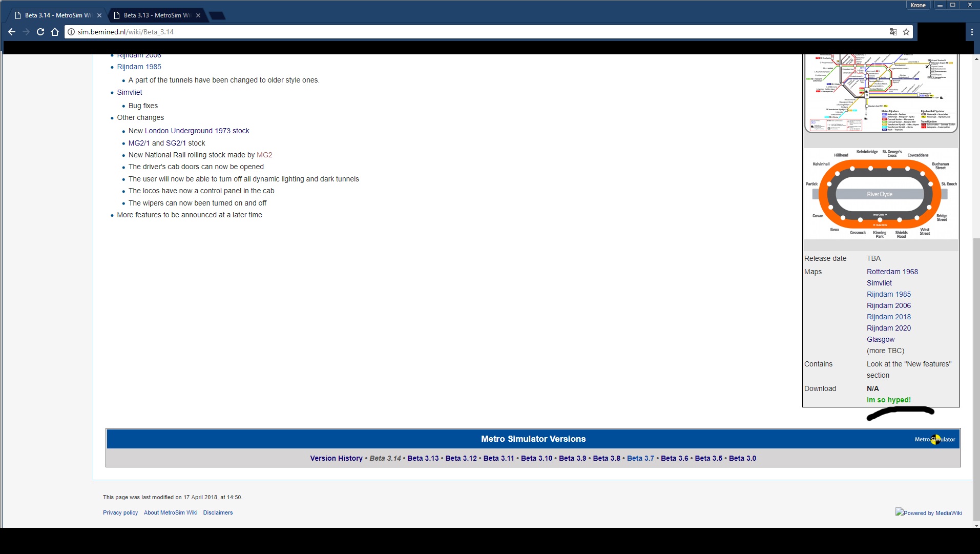This screenshot has height=554, width=980.
Task: Close the Beta 3.14 tab
Action: tap(99, 15)
